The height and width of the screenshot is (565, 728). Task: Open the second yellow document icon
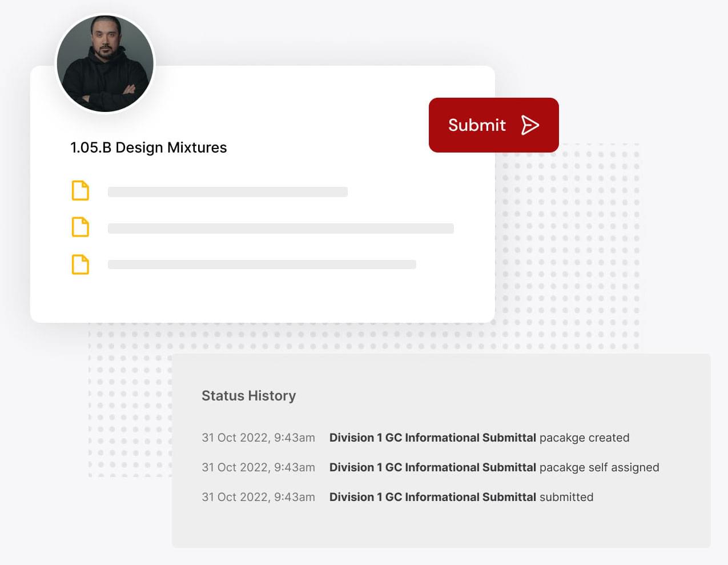(x=80, y=227)
